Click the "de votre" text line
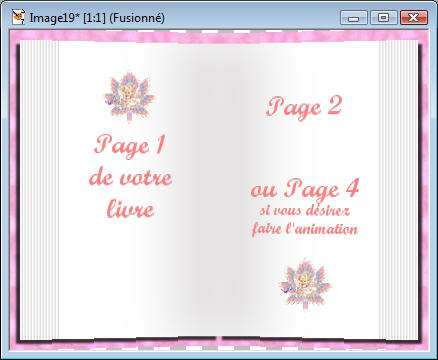Image resolution: width=438 pixels, height=360 pixels. [x=131, y=178]
